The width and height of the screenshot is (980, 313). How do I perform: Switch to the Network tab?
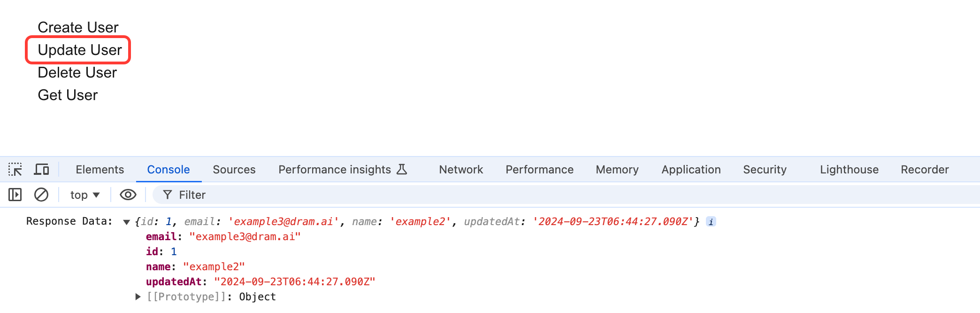tap(460, 170)
